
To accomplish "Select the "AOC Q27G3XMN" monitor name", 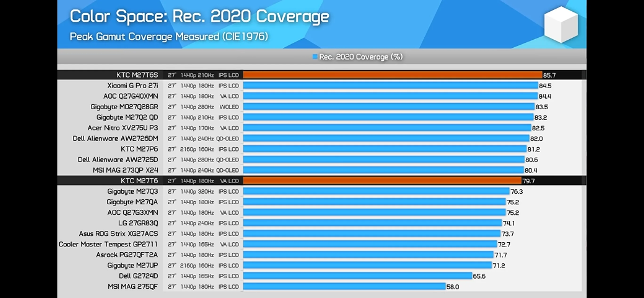I will pyautogui.click(x=133, y=213).
